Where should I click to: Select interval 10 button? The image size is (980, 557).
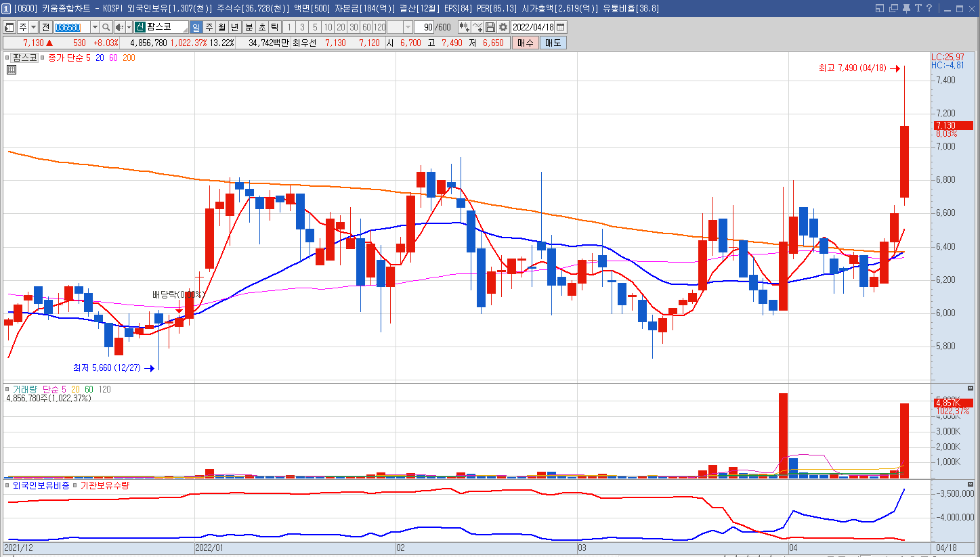(x=328, y=27)
